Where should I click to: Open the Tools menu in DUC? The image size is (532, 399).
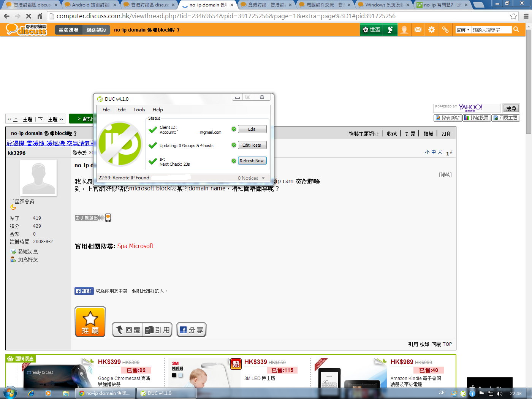click(x=139, y=109)
